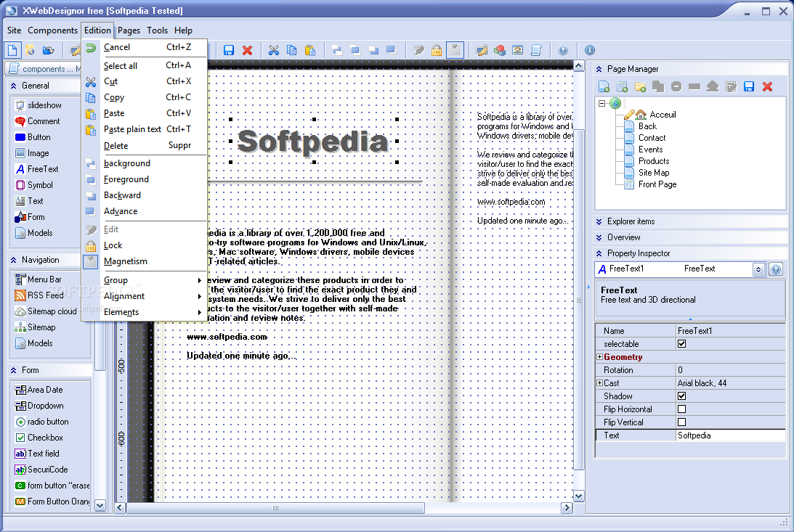794x532 pixels.
Task: Click the open folder toolbar icon
Action: pyautogui.click(x=48, y=50)
